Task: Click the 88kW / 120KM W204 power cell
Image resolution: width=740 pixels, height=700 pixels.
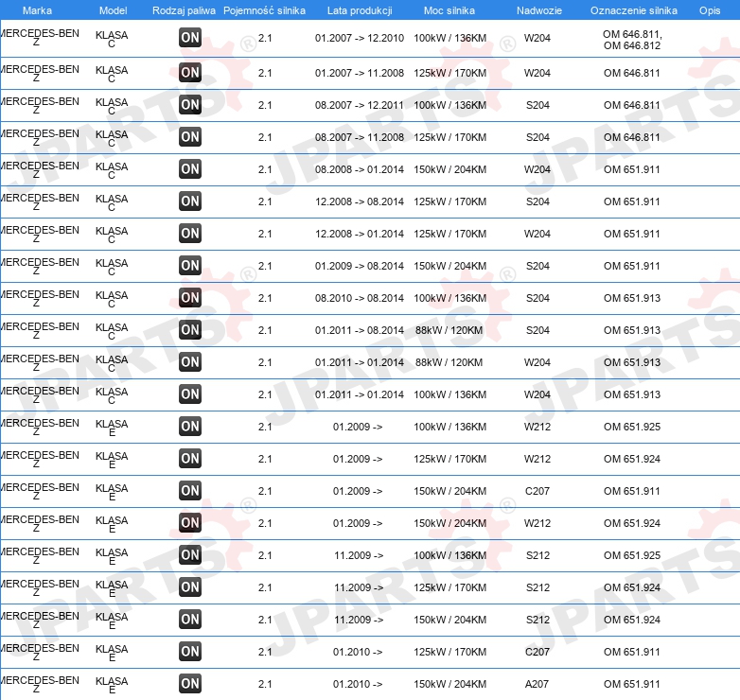Action: coord(449,362)
